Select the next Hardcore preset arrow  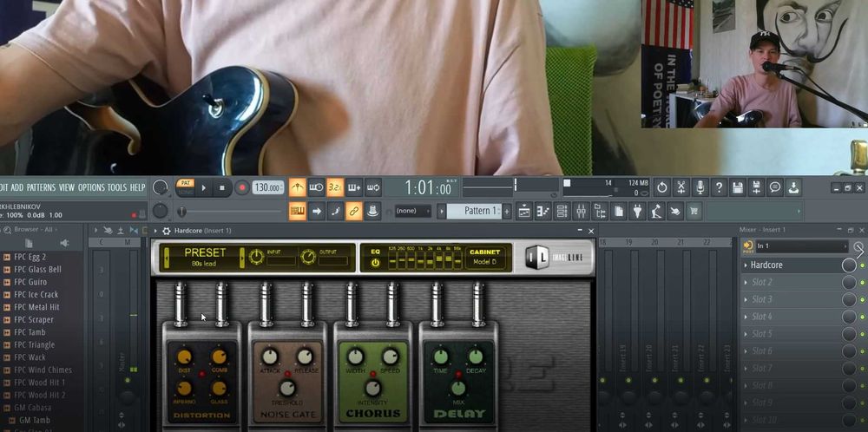(x=242, y=258)
